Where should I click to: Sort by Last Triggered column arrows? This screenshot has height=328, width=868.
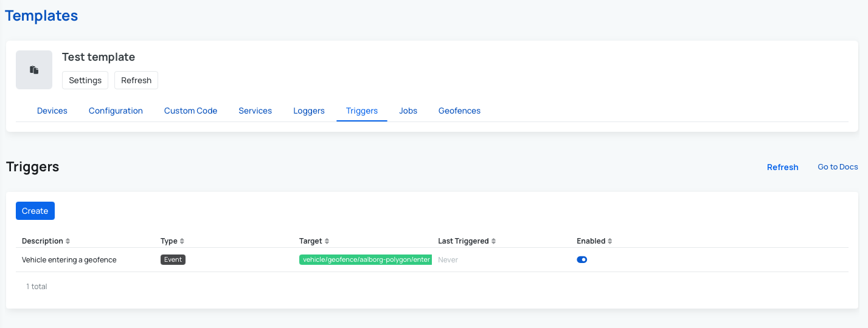coord(493,242)
